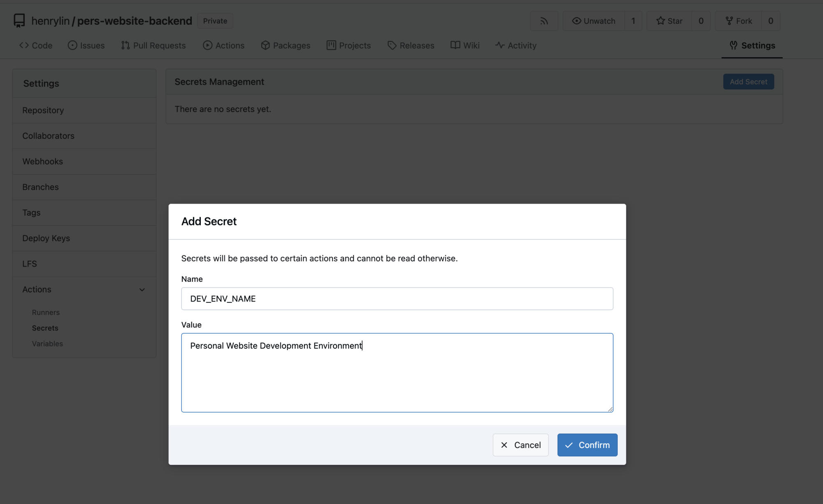Click the resize handle of Value textarea

[610, 409]
